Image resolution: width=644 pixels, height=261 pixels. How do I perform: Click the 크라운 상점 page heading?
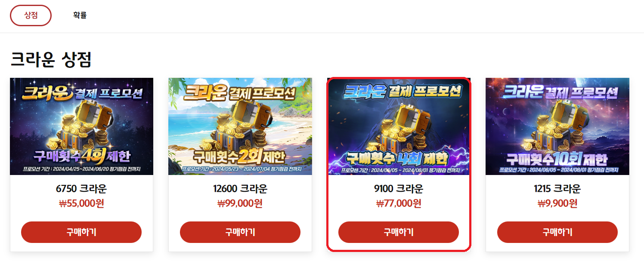click(x=51, y=59)
